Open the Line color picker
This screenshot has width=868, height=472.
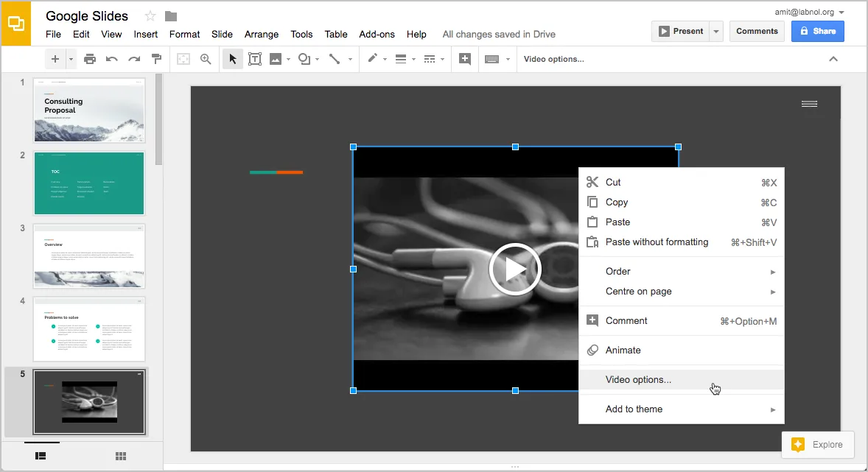374,59
